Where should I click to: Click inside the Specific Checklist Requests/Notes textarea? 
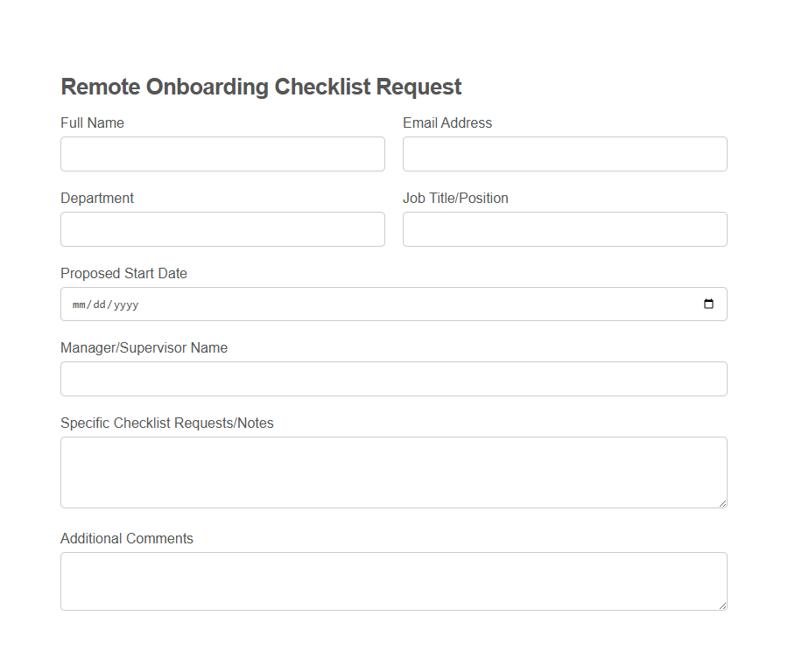pyautogui.click(x=393, y=472)
